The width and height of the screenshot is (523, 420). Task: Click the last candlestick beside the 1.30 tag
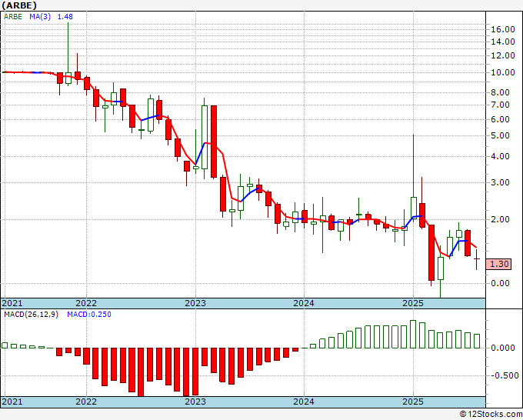(x=476, y=259)
